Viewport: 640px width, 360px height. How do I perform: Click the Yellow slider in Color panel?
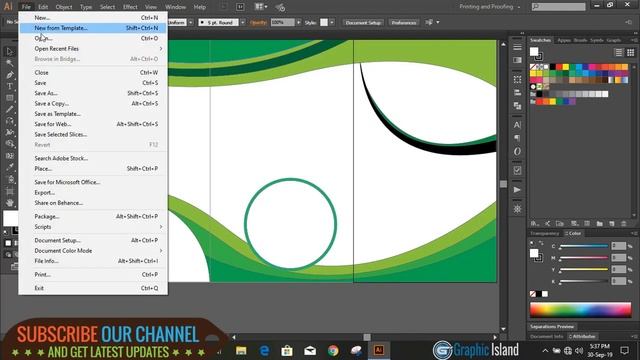click(x=584, y=269)
